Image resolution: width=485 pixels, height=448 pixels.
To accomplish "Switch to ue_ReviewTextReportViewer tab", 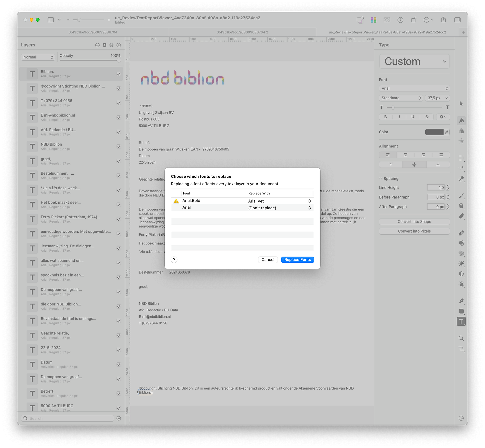I will (x=387, y=32).
